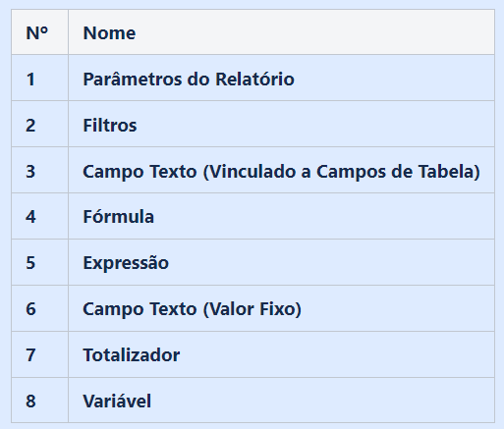Click number 3 cell

(39, 170)
